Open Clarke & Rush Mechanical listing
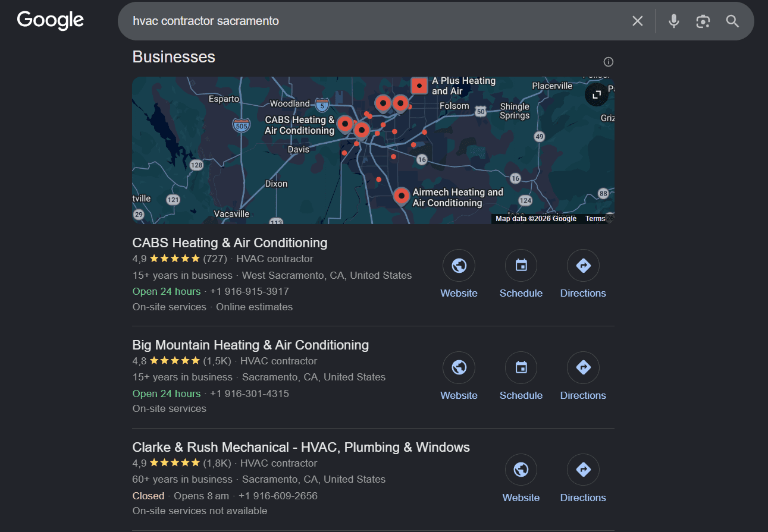768x532 pixels. click(301, 447)
